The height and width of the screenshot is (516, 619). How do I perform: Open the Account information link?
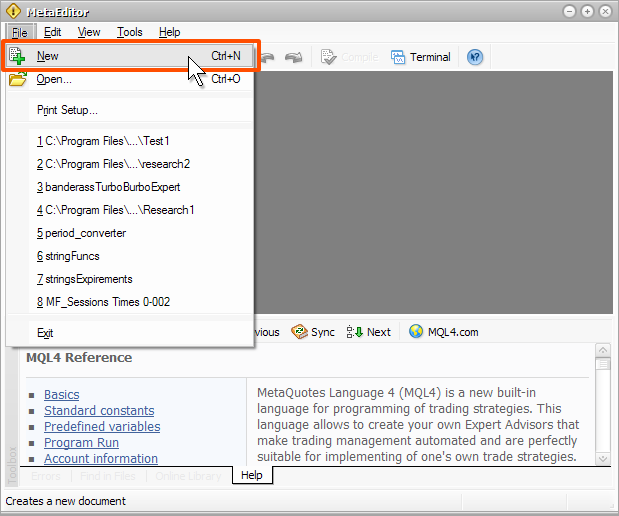[101, 459]
